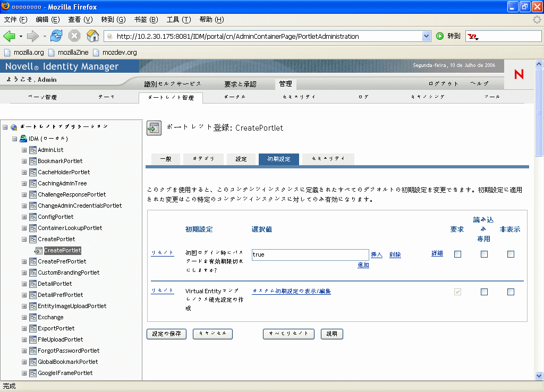Open the address bar dropdown
Screen dimensions: 544x392
[x=427, y=36]
